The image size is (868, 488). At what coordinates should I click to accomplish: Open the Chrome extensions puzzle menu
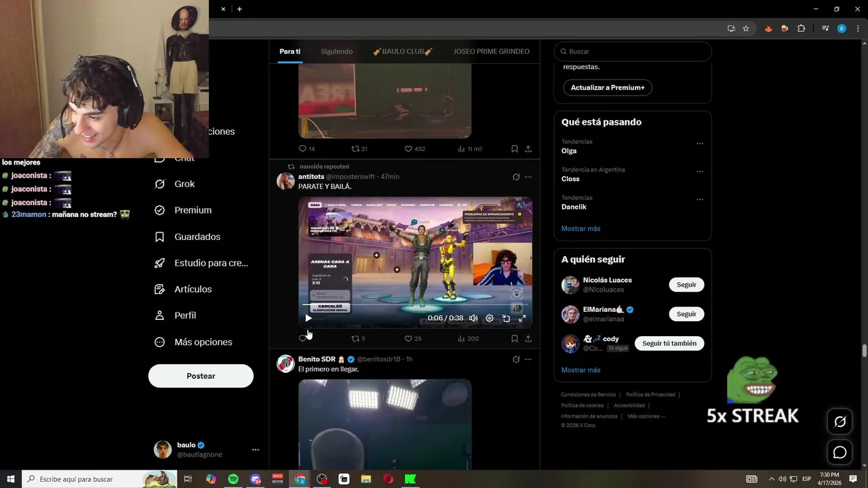(801, 28)
